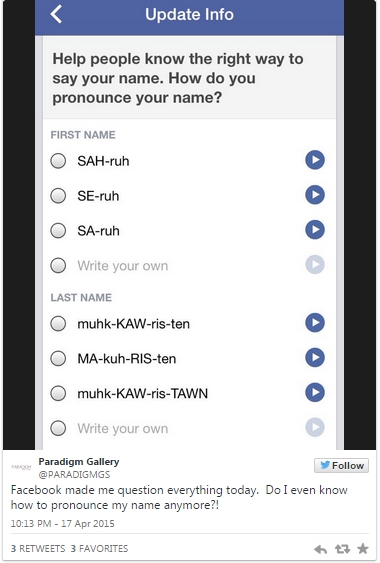380x563 pixels.
Task: Play the muhk-KAW-ris-ten pronunciation audio
Action: (315, 322)
